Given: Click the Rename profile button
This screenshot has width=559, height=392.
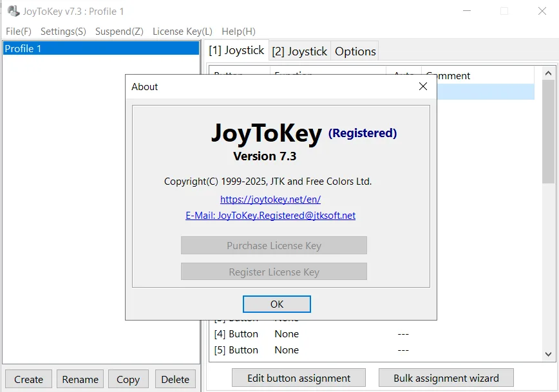Looking at the screenshot, I should [81, 379].
